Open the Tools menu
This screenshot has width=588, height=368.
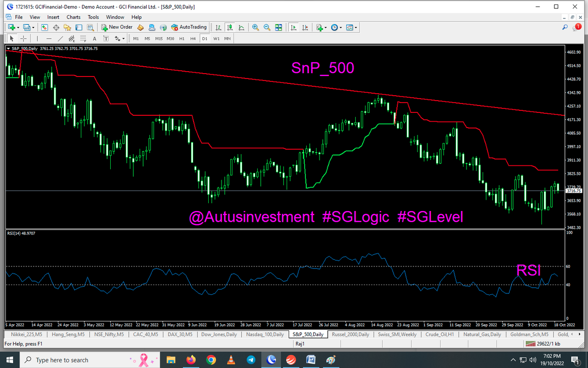93,17
